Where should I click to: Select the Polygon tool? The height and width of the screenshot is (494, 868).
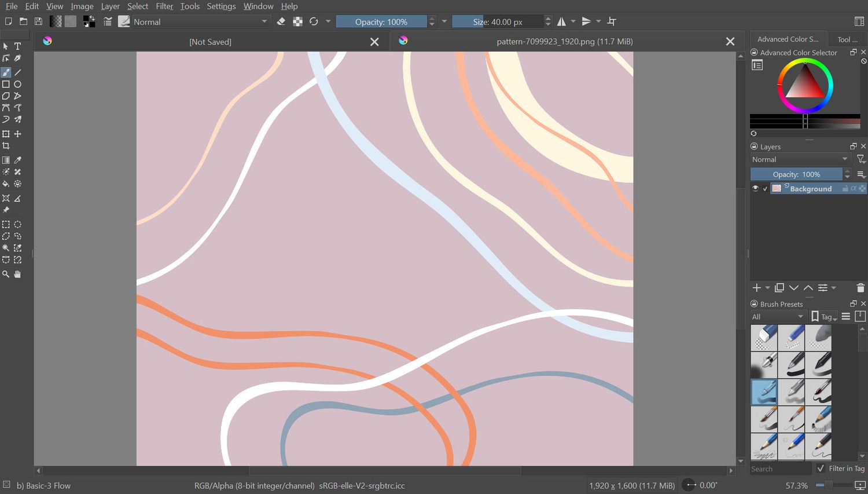pyautogui.click(x=6, y=96)
